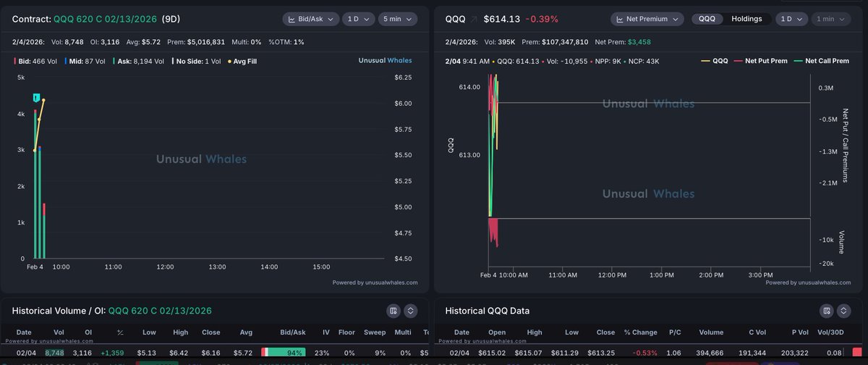Open the QQQ ticker external link arrow
Screen dimensions: 868x365
pyautogui.click(x=475, y=19)
